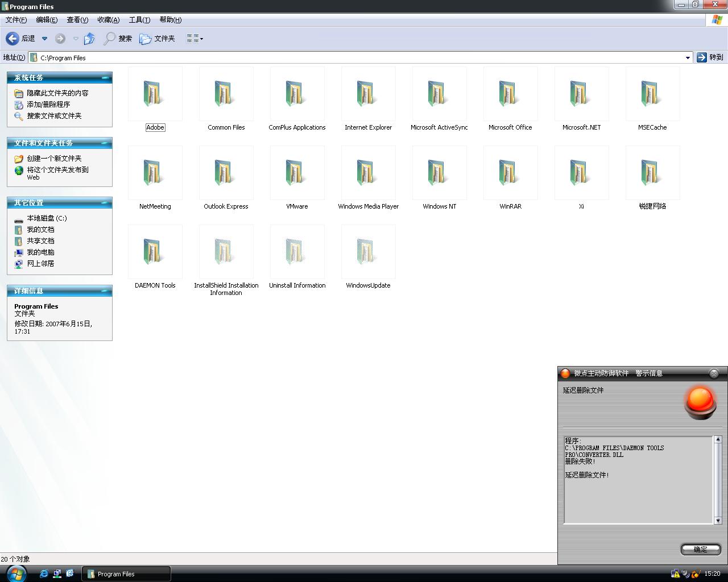Click the Forward arrow toolbar button
The width and height of the screenshot is (728, 582).
(x=60, y=39)
